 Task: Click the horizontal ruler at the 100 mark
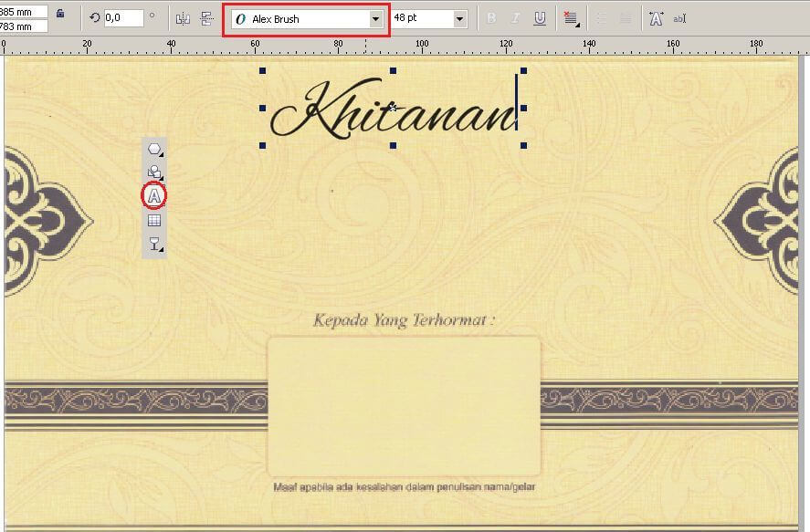[422, 44]
